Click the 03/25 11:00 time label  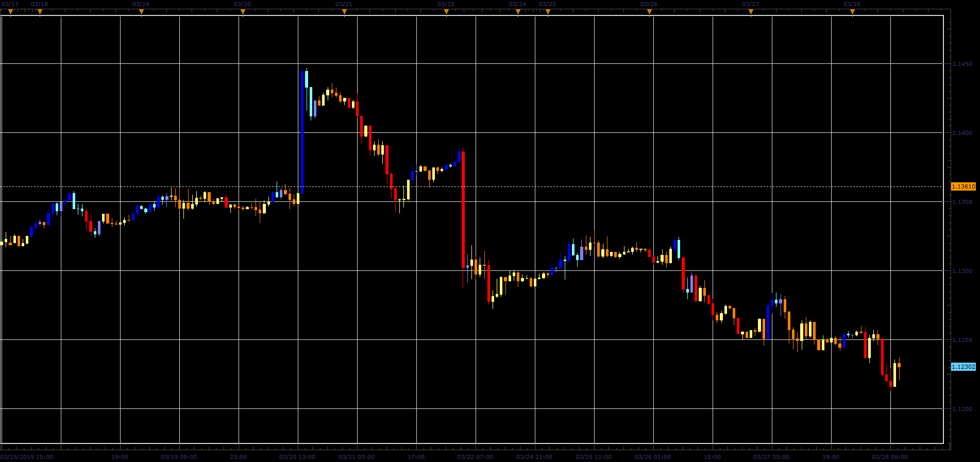click(x=594, y=457)
